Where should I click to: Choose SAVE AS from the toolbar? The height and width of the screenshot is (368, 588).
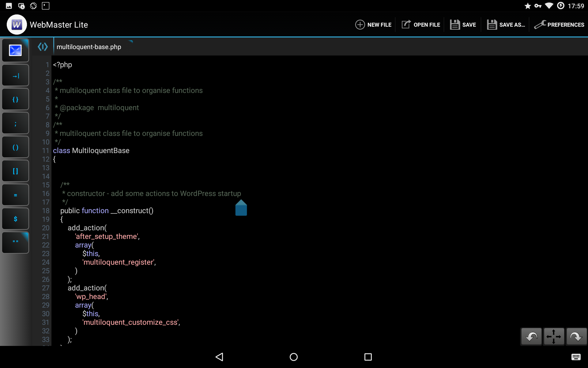(506, 25)
